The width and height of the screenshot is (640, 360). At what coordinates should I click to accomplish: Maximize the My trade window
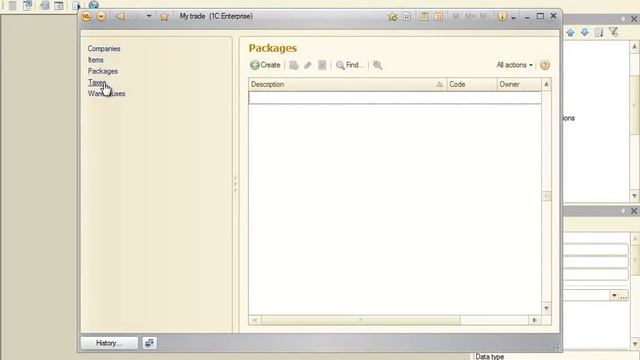[540, 16]
